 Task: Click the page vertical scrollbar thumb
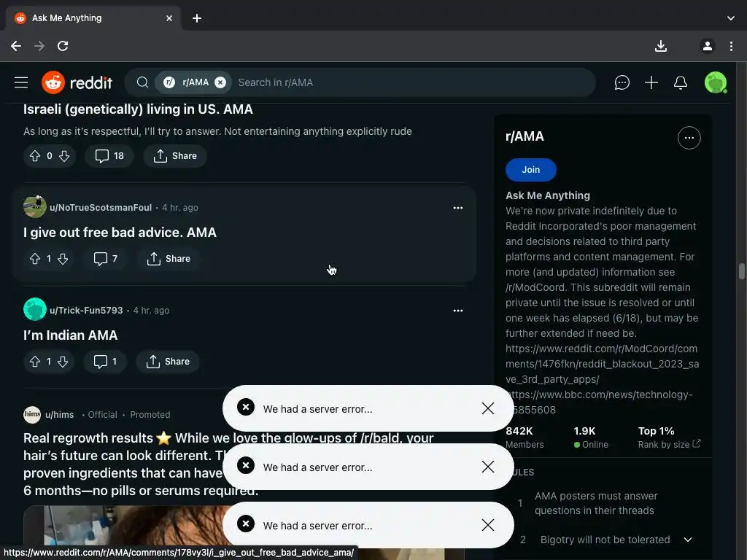pyautogui.click(x=742, y=271)
